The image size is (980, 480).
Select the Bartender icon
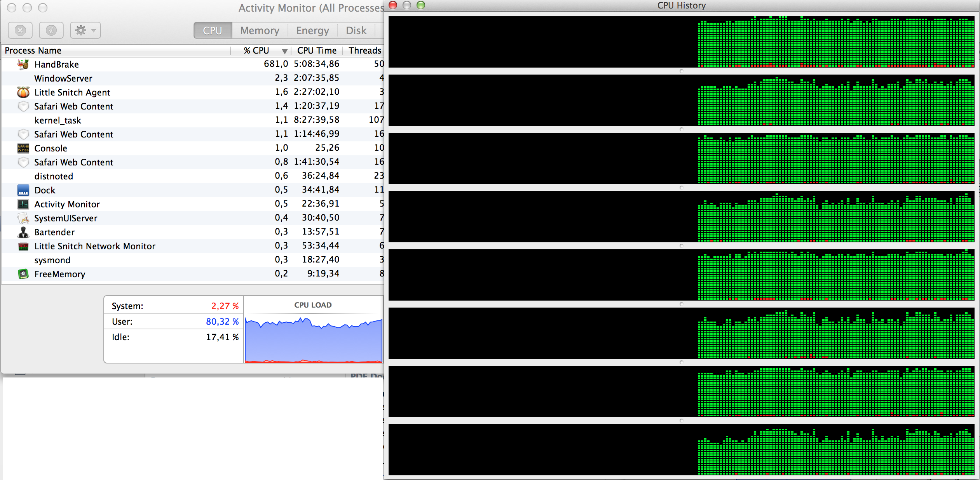23,232
